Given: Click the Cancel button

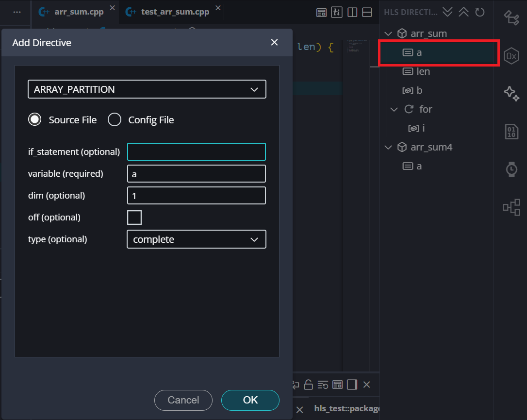Looking at the screenshot, I should (x=183, y=400).
